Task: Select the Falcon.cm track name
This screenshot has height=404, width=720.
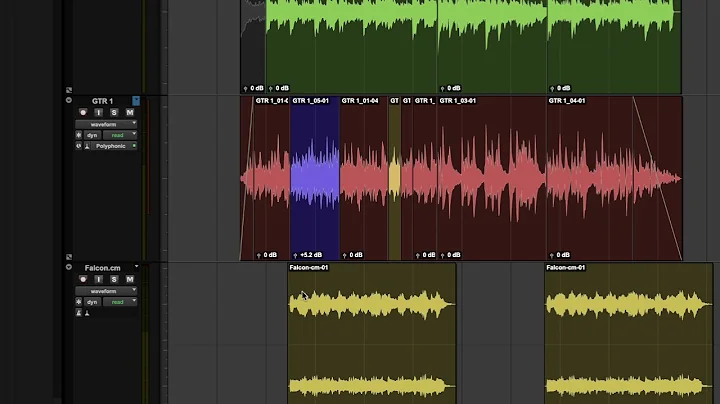Action: pyautogui.click(x=102, y=268)
